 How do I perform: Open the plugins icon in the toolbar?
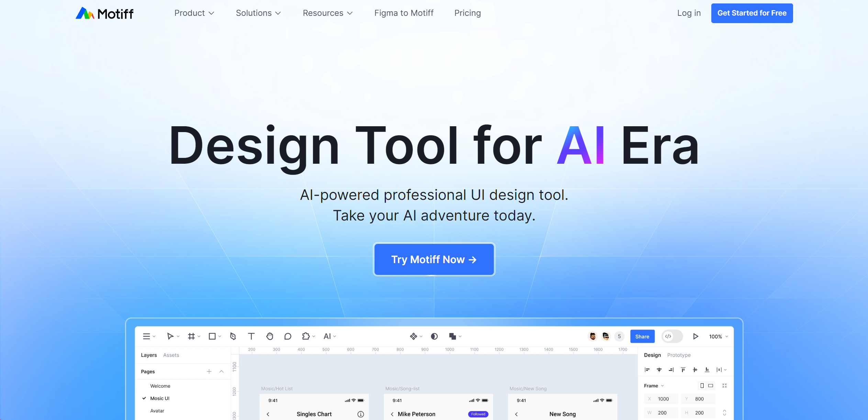point(306,336)
